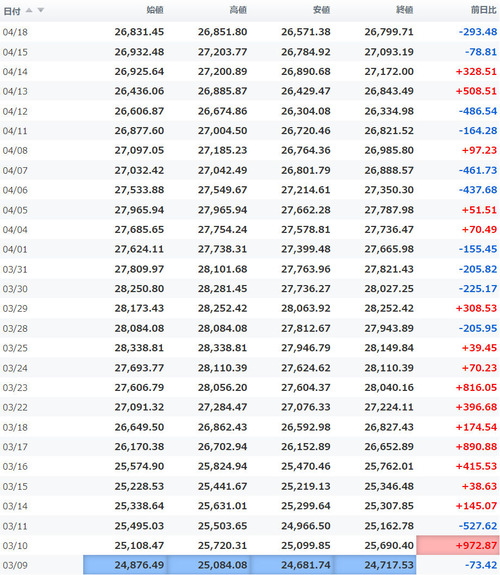
Task: Click the -527.62 change on 03/11
Action: (x=478, y=526)
